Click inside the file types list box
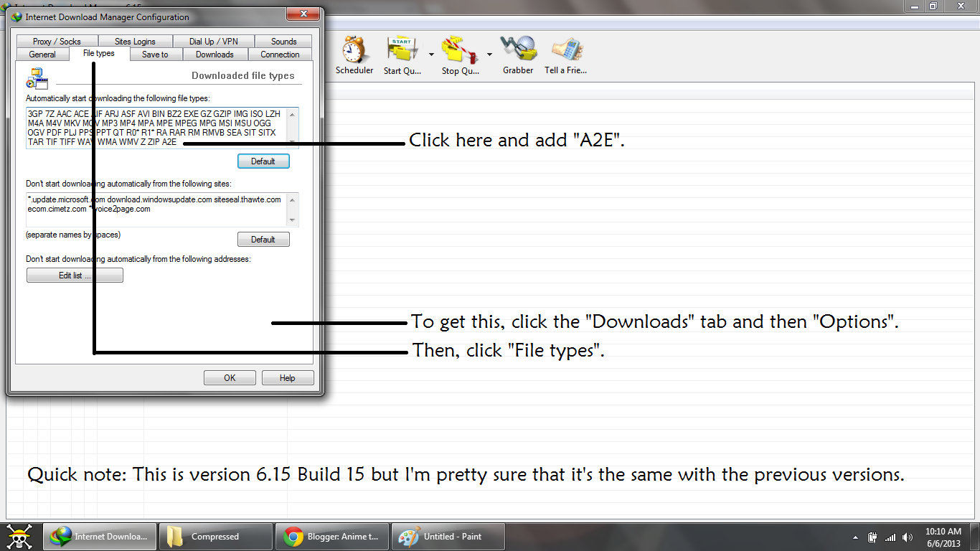 pos(162,128)
